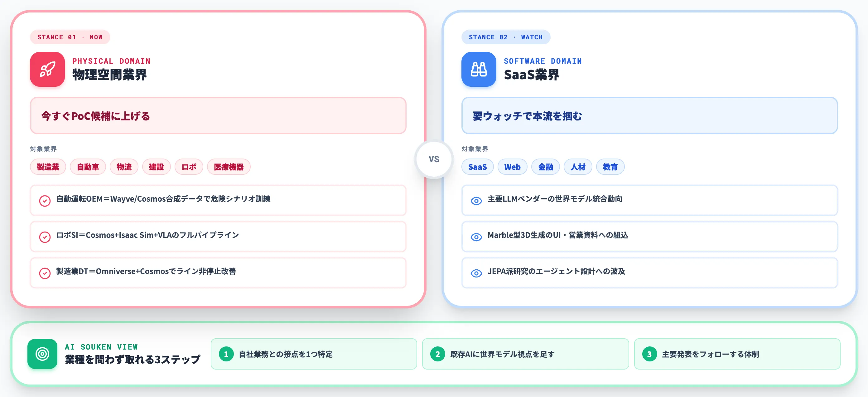868x397 pixels.
Task: Click the 今すぐPoC候補に上げる banner
Action: click(x=218, y=116)
